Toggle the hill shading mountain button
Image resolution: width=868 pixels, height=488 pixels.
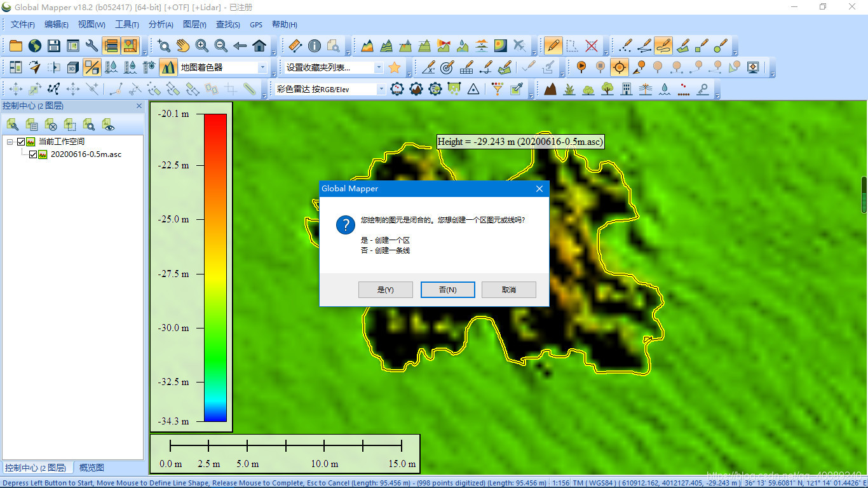(168, 67)
